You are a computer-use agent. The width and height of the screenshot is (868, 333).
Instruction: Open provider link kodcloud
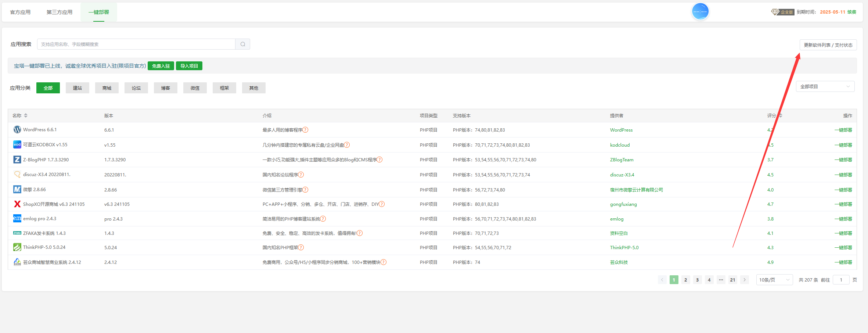pos(620,145)
